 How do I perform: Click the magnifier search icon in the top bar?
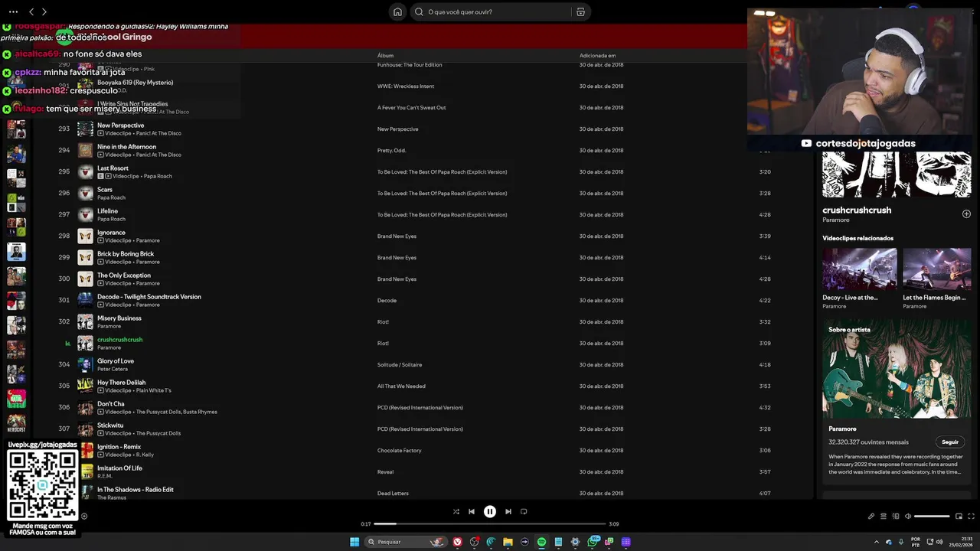(x=419, y=11)
